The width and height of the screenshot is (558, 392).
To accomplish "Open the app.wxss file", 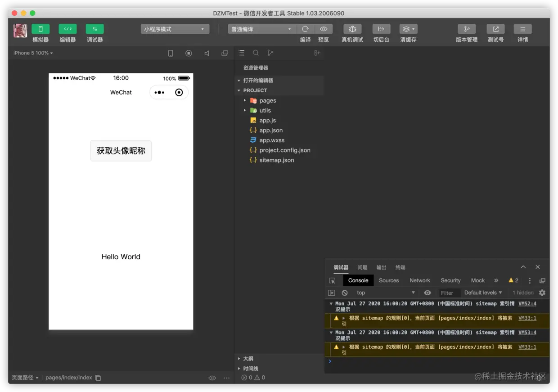I will pos(279,140).
